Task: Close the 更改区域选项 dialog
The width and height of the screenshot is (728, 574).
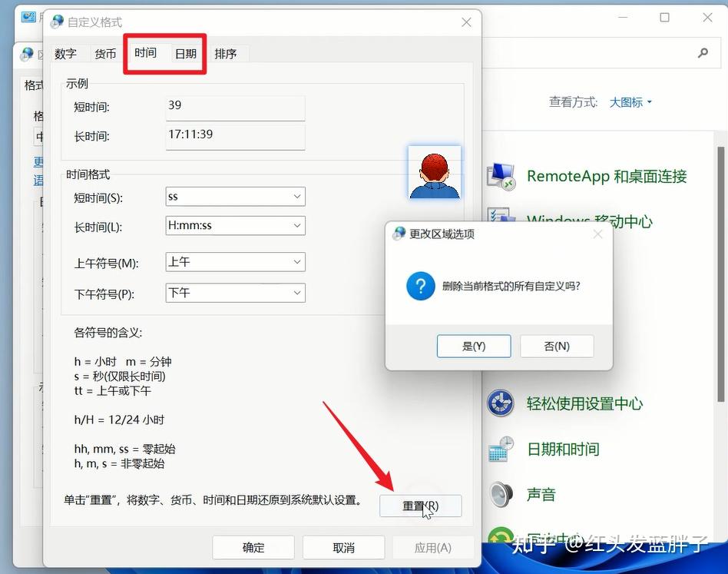Action: [598, 234]
